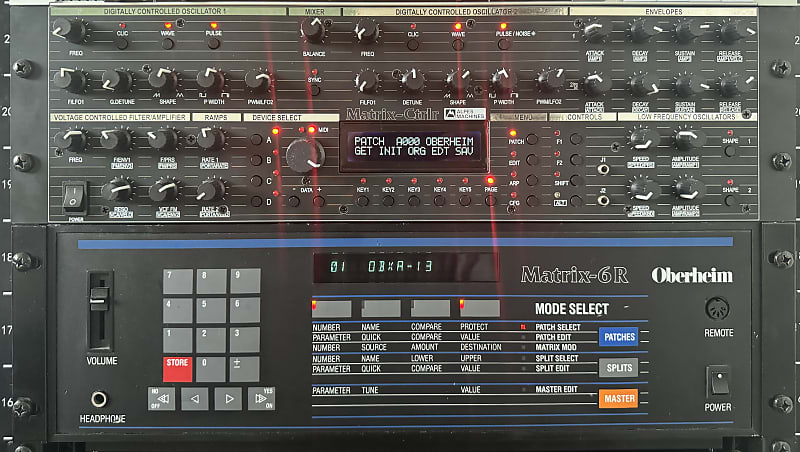Push the DATA plus button
The width and height of the screenshot is (800, 452).
click(x=319, y=201)
